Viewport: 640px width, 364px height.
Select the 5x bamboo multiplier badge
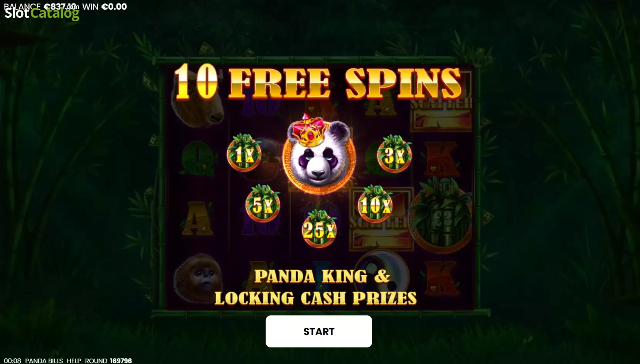point(263,203)
